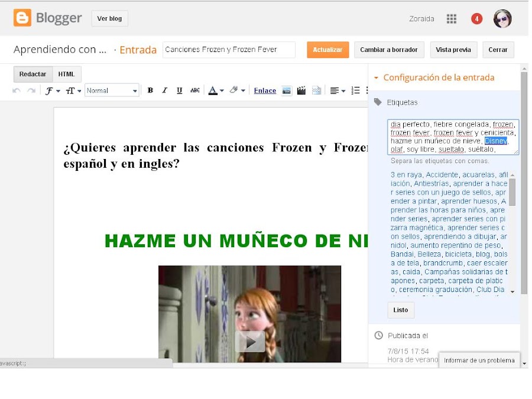Select the suggested label Antiestrías
Screen dimensions: 532x399
[x=432, y=184]
